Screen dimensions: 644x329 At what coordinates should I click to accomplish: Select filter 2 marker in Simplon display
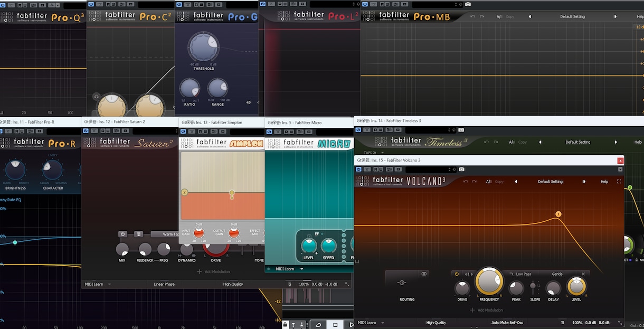184,192
